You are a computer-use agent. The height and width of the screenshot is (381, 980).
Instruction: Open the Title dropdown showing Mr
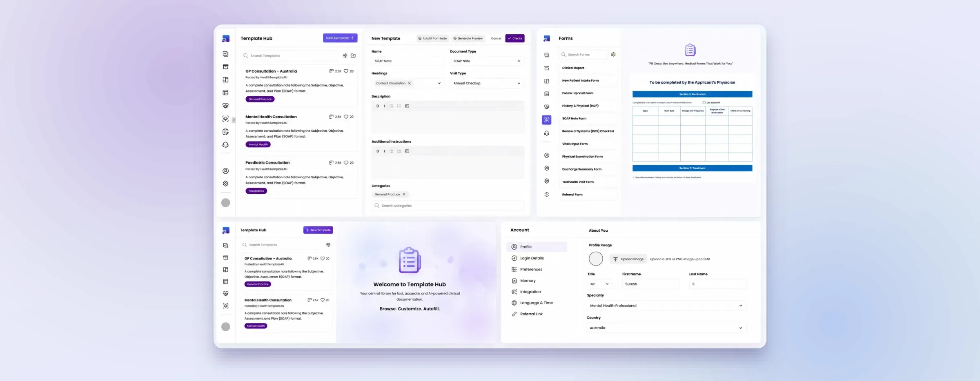click(599, 284)
